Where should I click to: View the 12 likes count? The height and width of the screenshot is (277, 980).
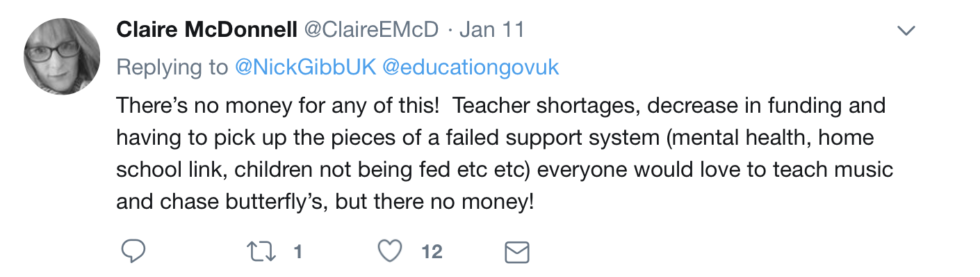(x=432, y=251)
